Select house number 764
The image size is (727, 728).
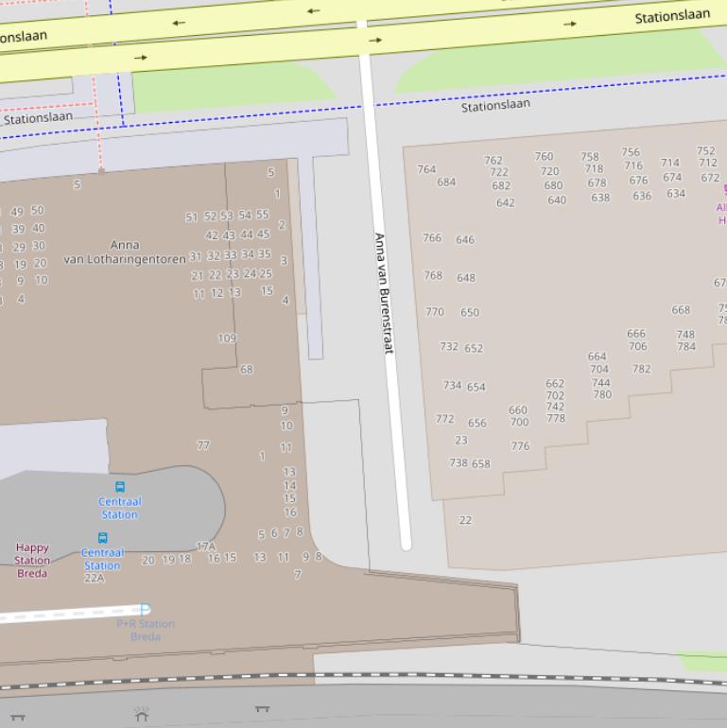(426, 169)
